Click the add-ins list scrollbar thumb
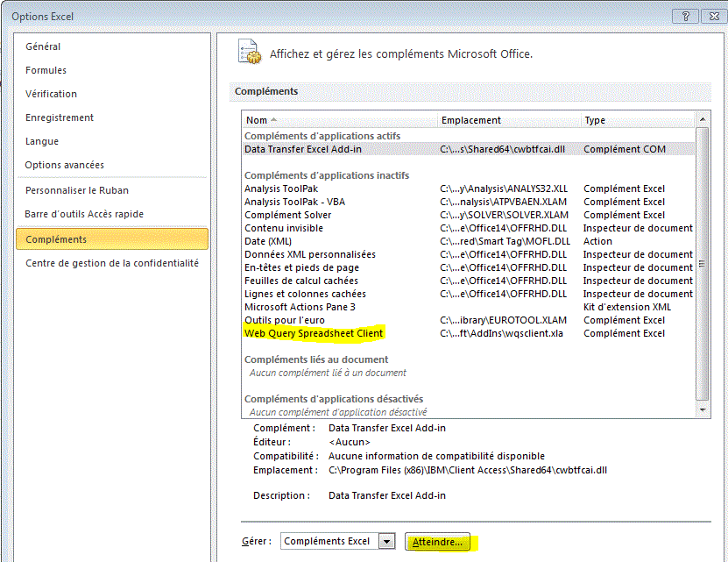Screen dimensions: 728x562 tap(703, 264)
